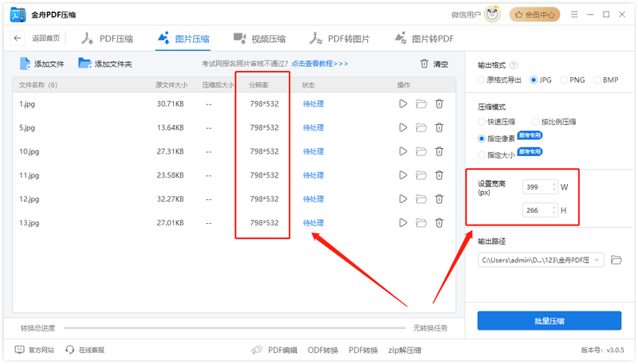The width and height of the screenshot is (638, 364).
Task: Adjust the width stepper arrows
Action: 553,187
